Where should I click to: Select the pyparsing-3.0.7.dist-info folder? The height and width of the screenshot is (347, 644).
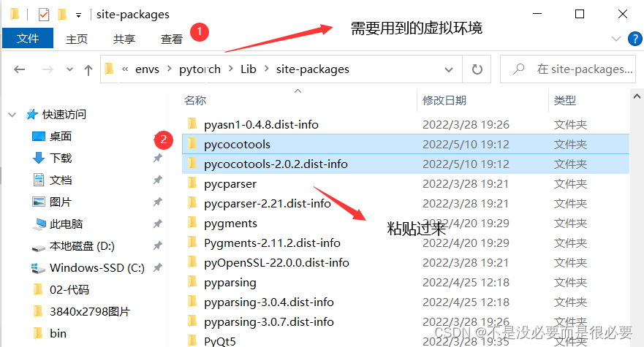pos(268,321)
